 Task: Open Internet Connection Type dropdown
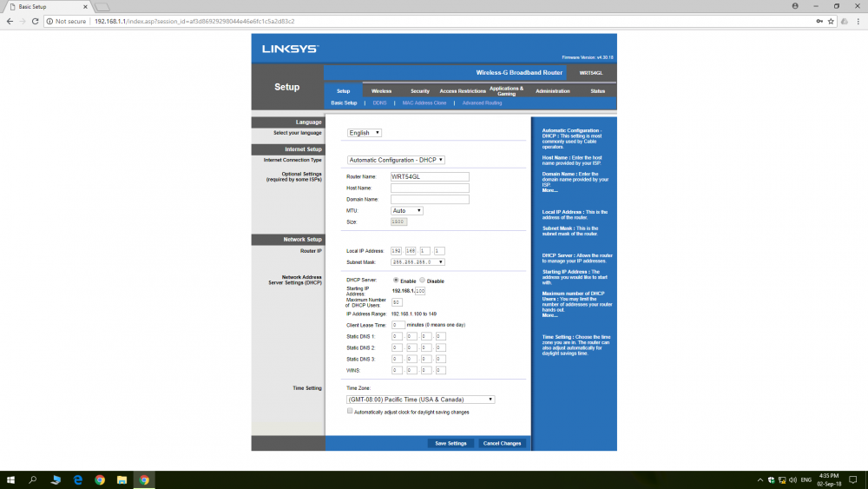coord(396,160)
